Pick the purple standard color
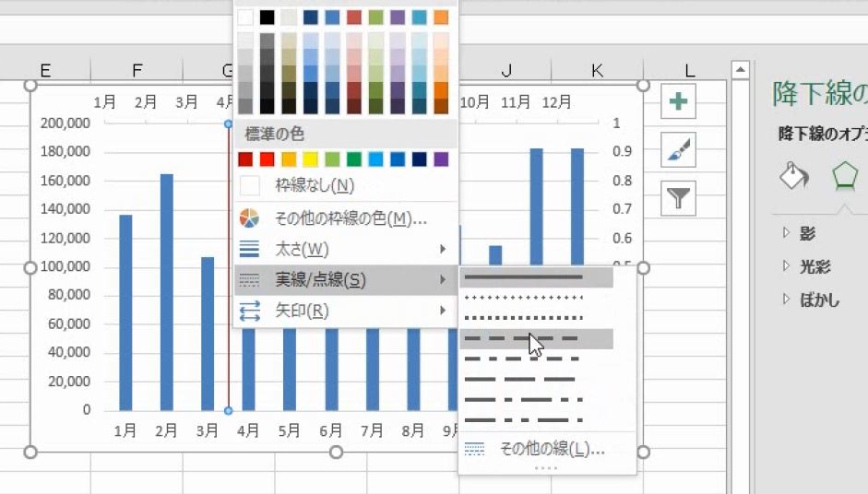 441,159
